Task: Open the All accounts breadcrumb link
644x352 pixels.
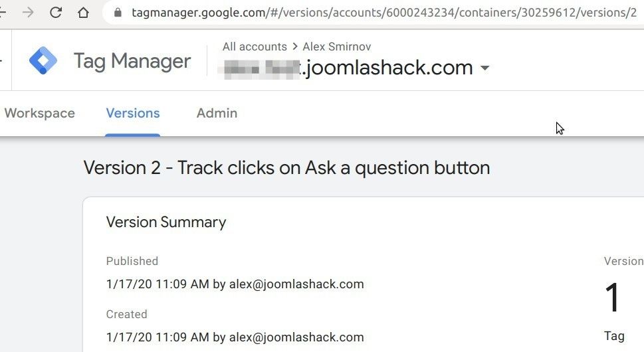Action: 255,46
